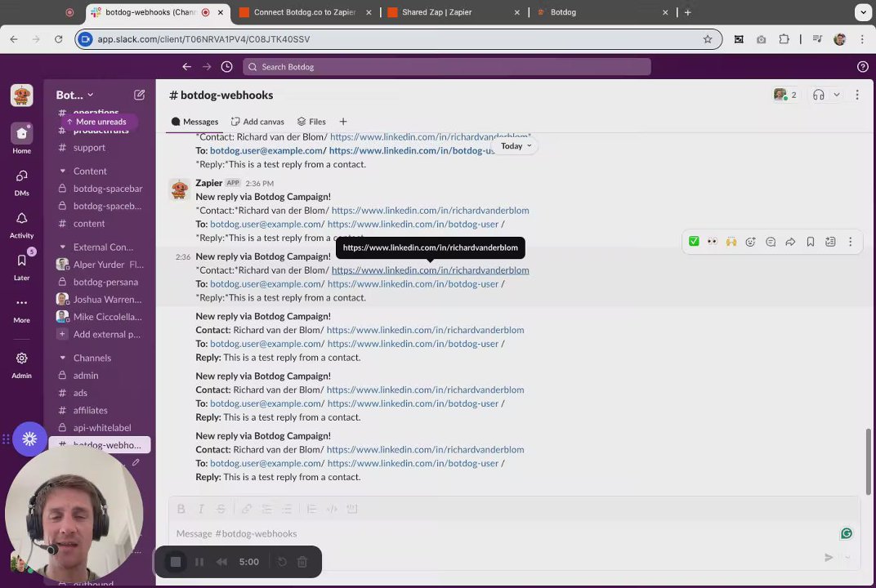The image size is (876, 588).
Task: Collapse the External Connections section
Action: 63,247
